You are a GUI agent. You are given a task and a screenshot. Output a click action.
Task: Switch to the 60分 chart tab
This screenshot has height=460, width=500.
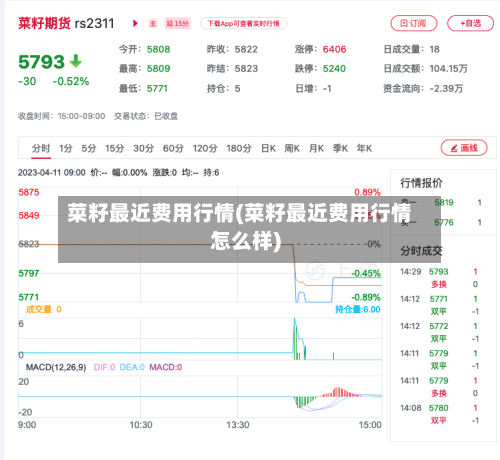(x=173, y=148)
